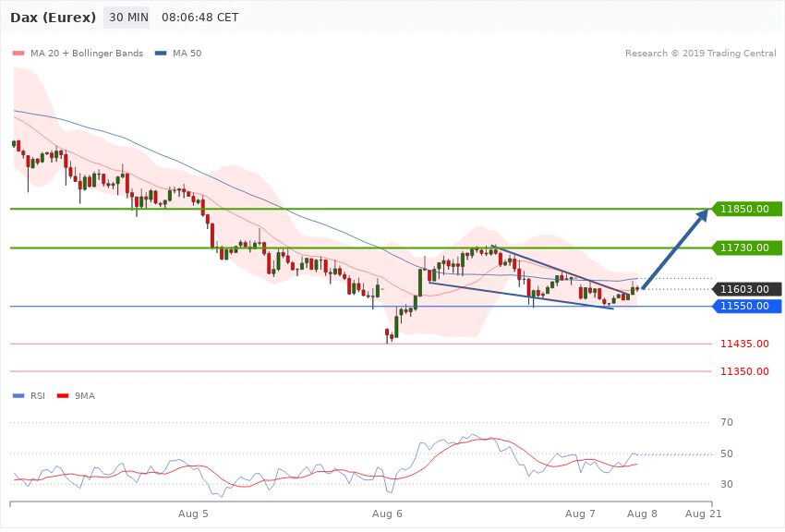
Task: Click the MA 20 + Bollinger Bands legend label
Action: click(87, 53)
